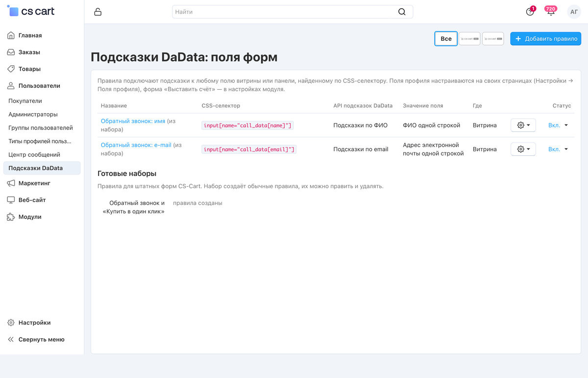This screenshot has width=588, height=378.
Task: Open «Типы профилей польз...» in the sidebar
Action: tap(40, 141)
